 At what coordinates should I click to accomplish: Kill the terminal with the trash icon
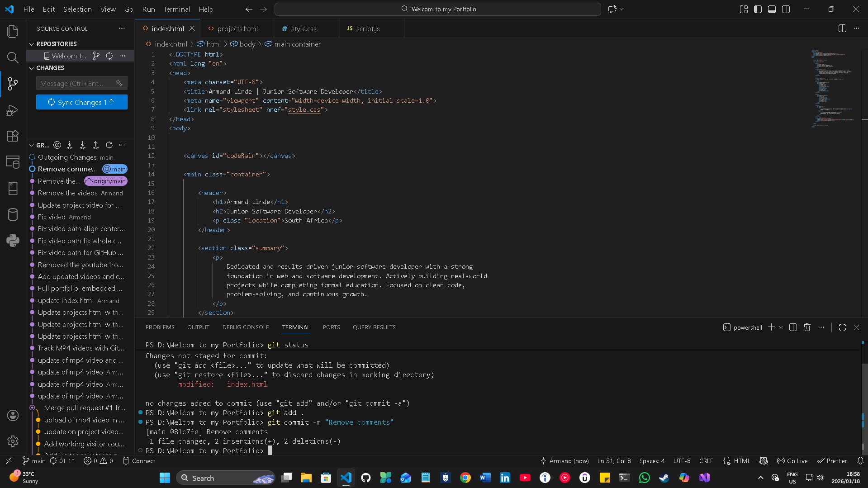click(x=807, y=327)
